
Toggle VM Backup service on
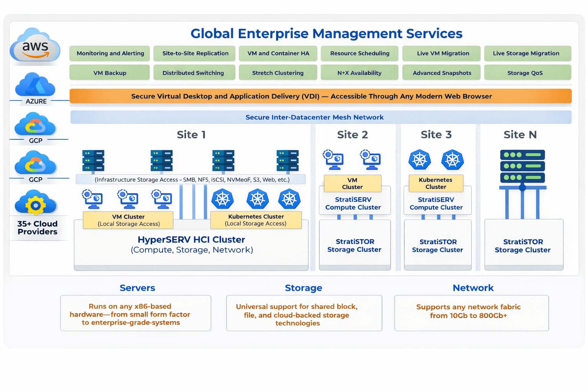(109, 72)
